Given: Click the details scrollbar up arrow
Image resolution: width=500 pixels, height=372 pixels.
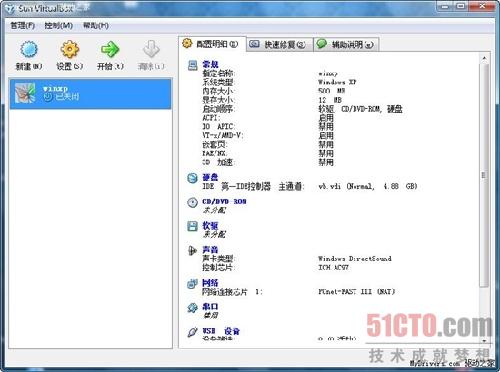Looking at the screenshot, I should (x=484, y=58).
